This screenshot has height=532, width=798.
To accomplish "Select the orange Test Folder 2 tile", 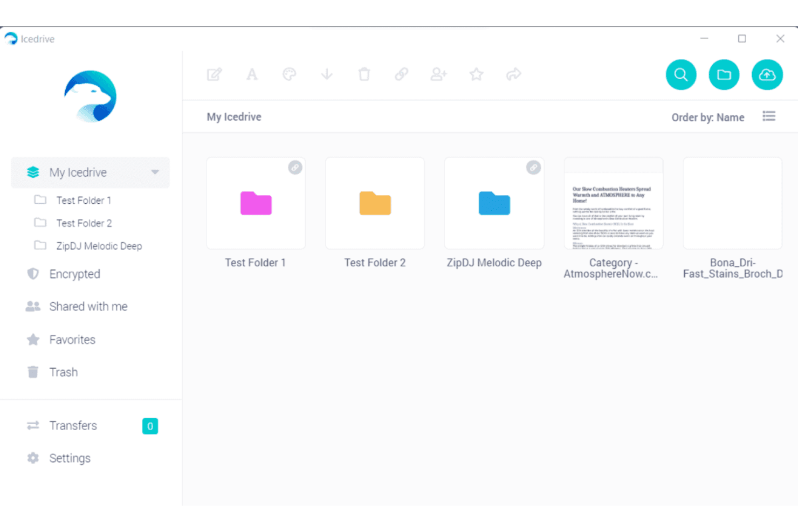I will tap(375, 203).
